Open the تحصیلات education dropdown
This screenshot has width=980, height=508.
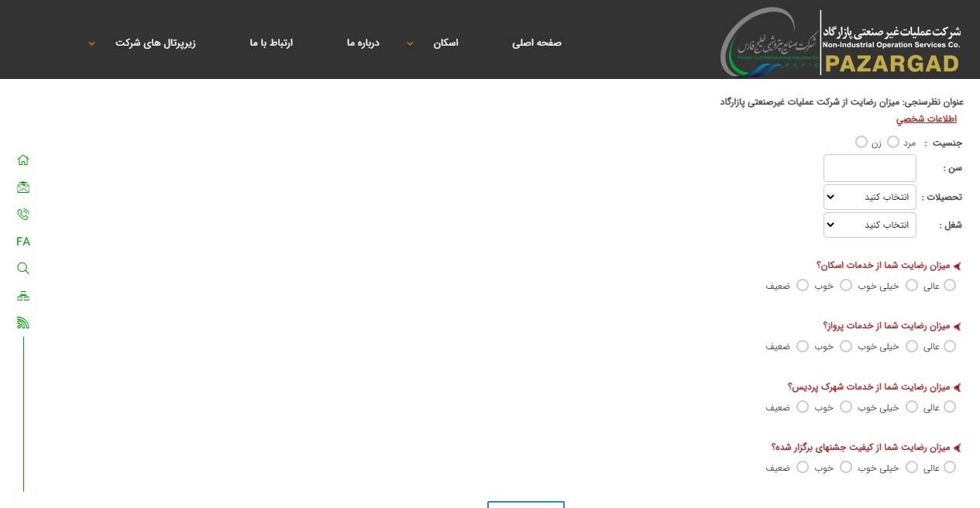pos(870,197)
